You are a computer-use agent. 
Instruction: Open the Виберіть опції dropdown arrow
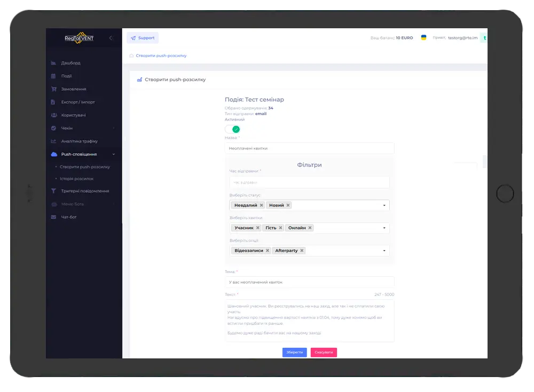[384, 251]
